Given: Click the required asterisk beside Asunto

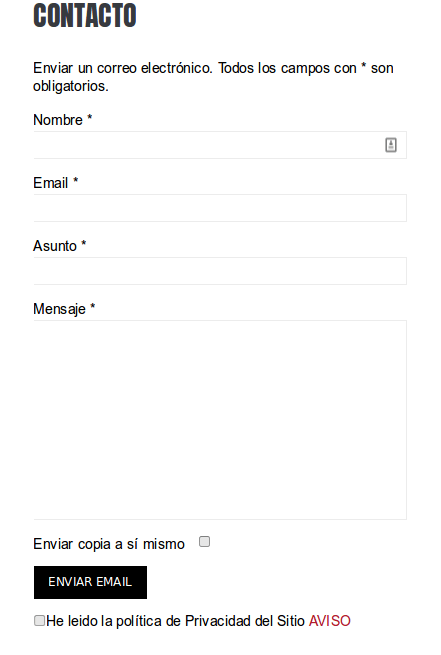Looking at the screenshot, I should tap(84, 244).
